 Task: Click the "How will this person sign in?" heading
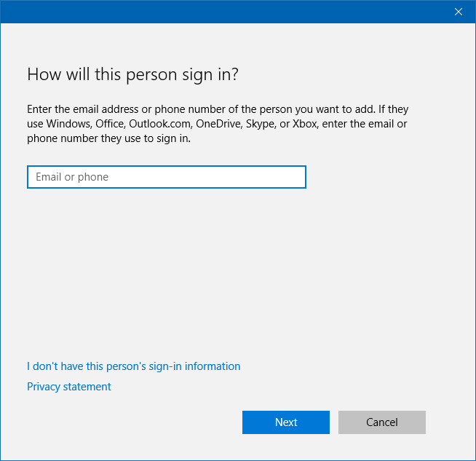click(133, 74)
